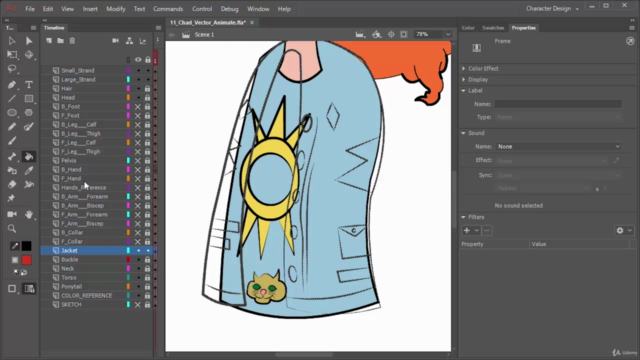Select the Eraser tool
This screenshot has height=360, width=640.
pos(12,184)
